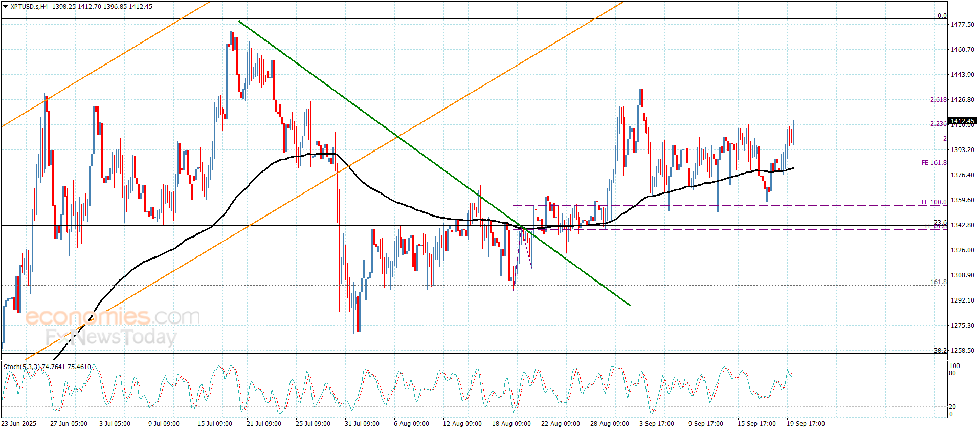Click the grey 161.8 level label
This screenshot has height=430, width=980.
pyautogui.click(x=939, y=282)
